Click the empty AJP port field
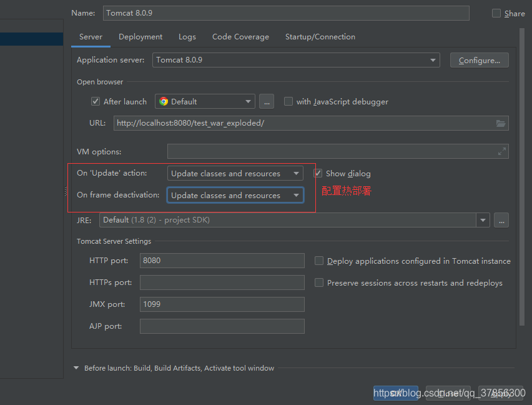Screen dimensions: 532x405 click(222, 326)
